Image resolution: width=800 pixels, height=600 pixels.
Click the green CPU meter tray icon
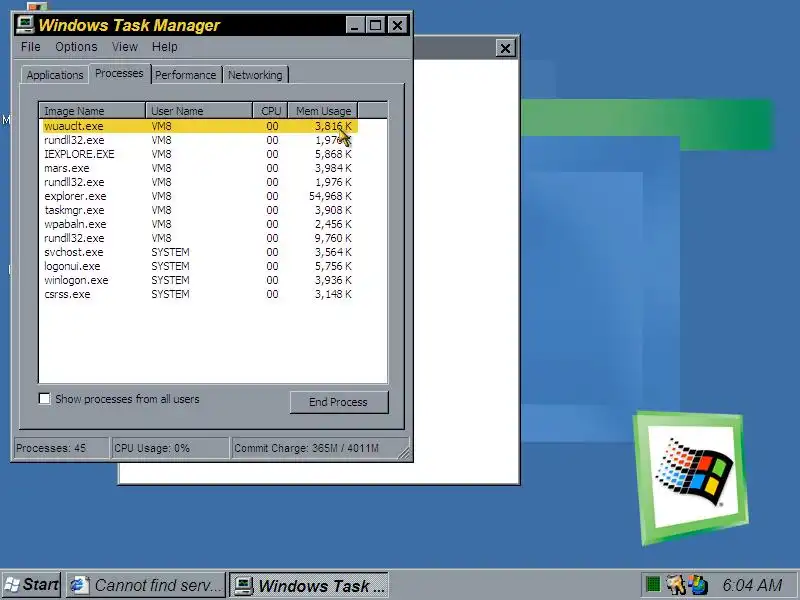[x=653, y=584]
